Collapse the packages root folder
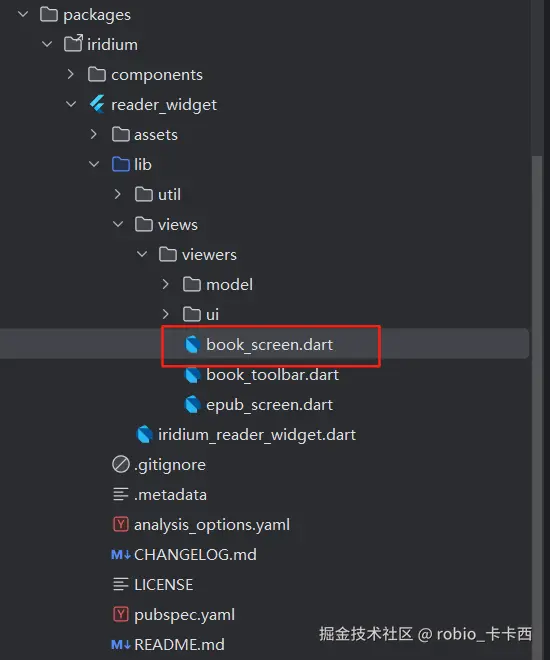 tap(23, 14)
